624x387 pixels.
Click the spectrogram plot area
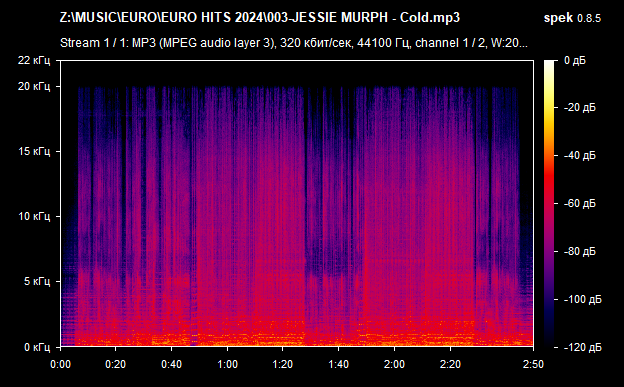[x=297, y=203]
